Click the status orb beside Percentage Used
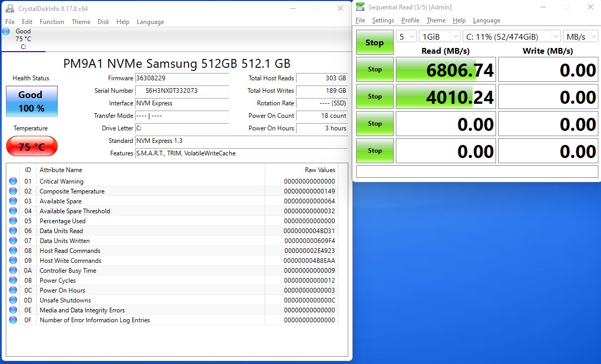This screenshot has width=601, height=364. click(x=13, y=221)
